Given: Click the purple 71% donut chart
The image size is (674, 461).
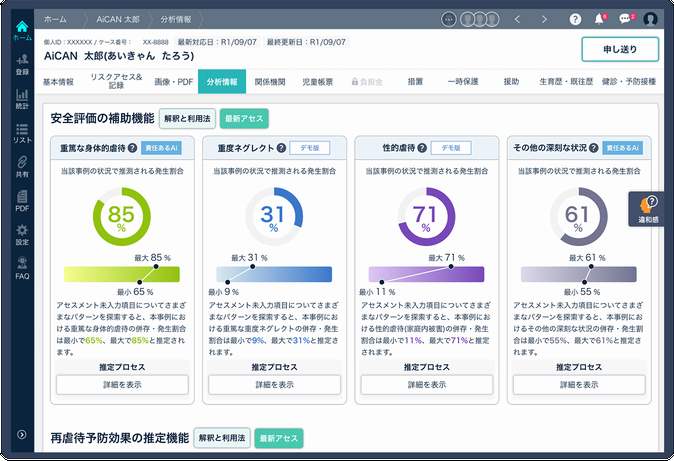Looking at the screenshot, I should tap(426, 216).
